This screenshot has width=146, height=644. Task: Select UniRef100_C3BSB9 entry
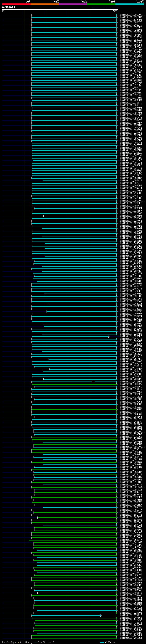point(131,633)
